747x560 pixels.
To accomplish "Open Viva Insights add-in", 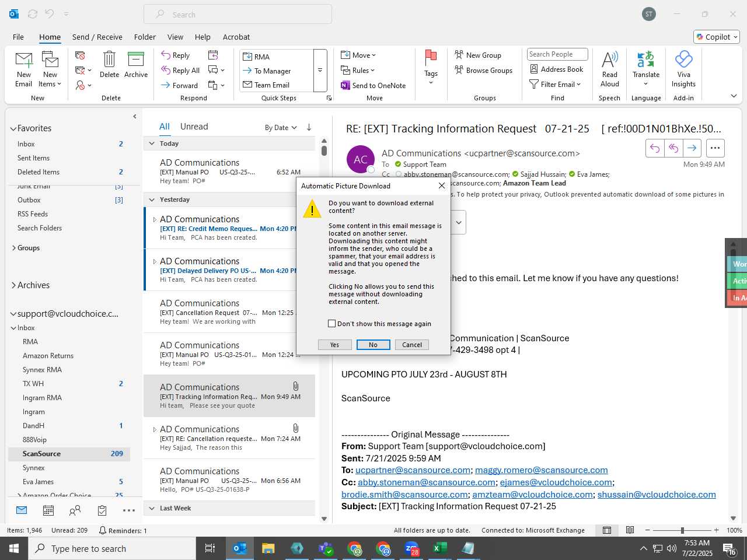I will (683, 69).
